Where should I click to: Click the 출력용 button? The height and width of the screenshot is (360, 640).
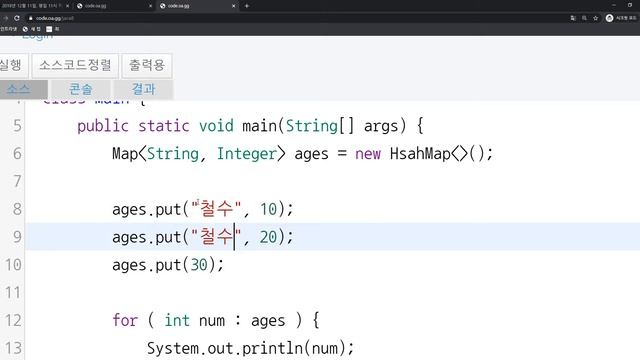point(147,65)
